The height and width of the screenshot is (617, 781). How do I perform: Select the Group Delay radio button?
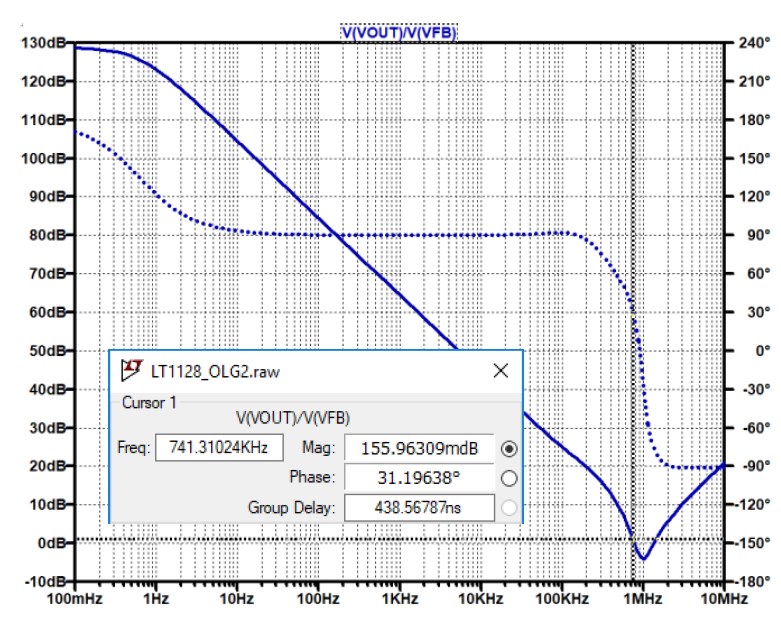click(x=510, y=508)
